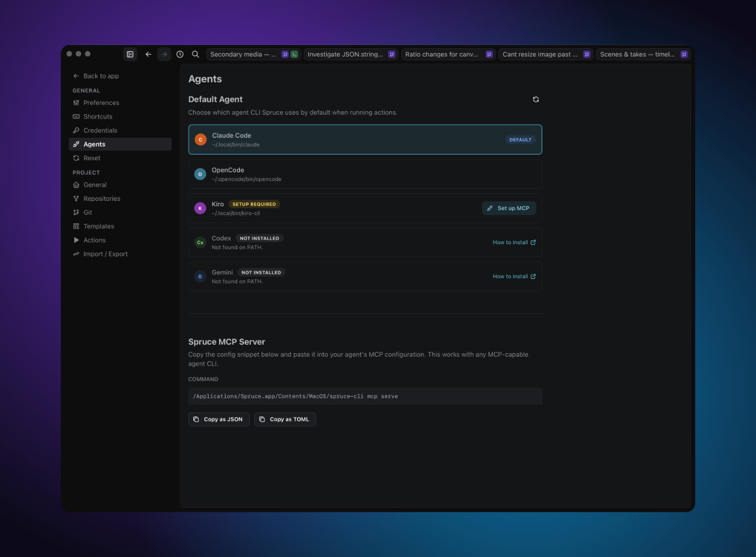Toggle the sidebar panel icon
The image size is (756, 557).
130,54
